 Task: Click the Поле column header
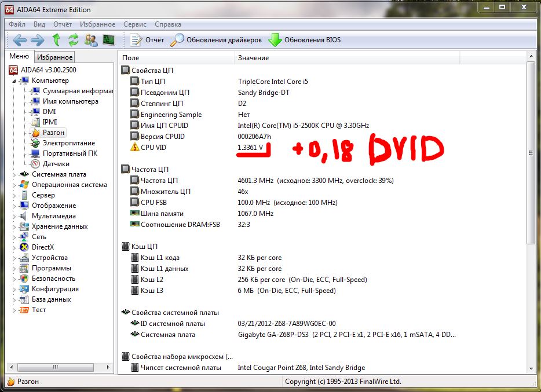(x=177, y=58)
